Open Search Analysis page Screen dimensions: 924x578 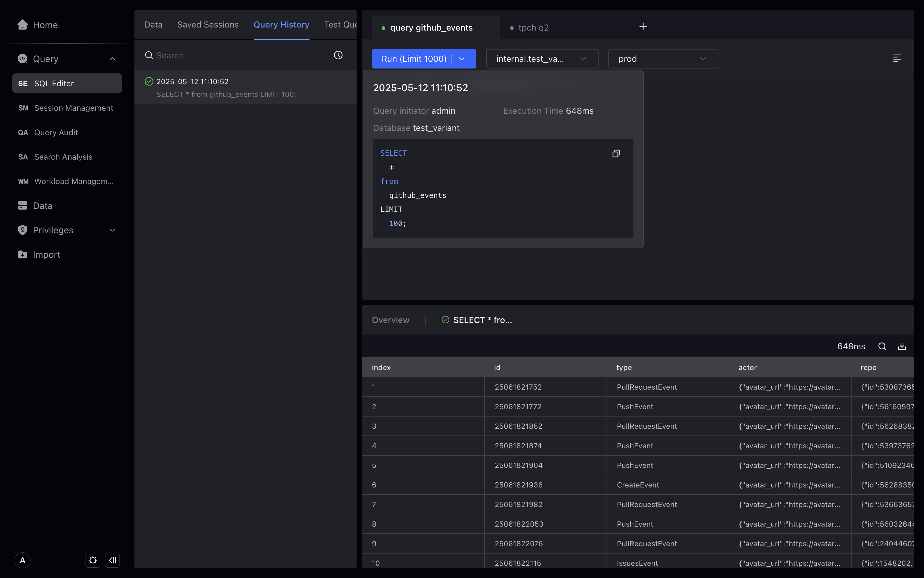point(67,157)
